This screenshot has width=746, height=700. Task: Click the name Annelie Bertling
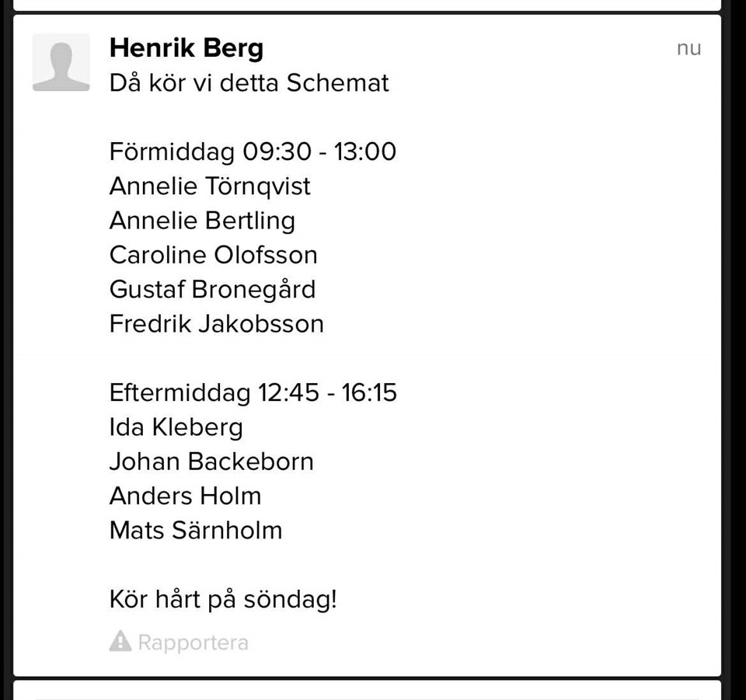(202, 221)
